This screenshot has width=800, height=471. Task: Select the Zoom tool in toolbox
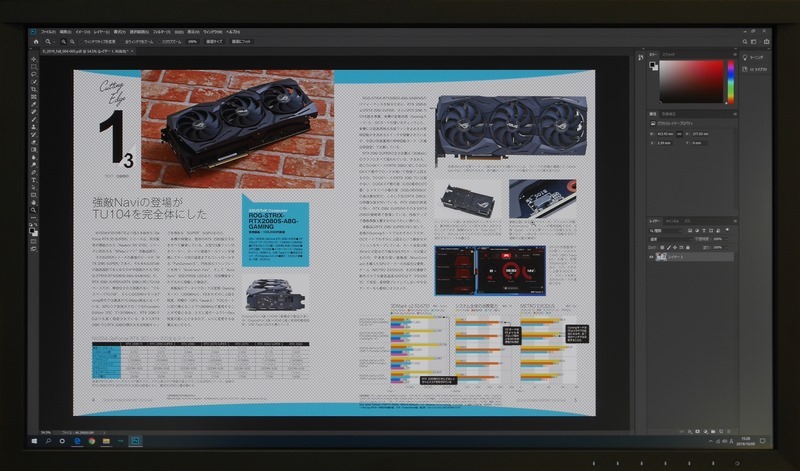pos(34,210)
